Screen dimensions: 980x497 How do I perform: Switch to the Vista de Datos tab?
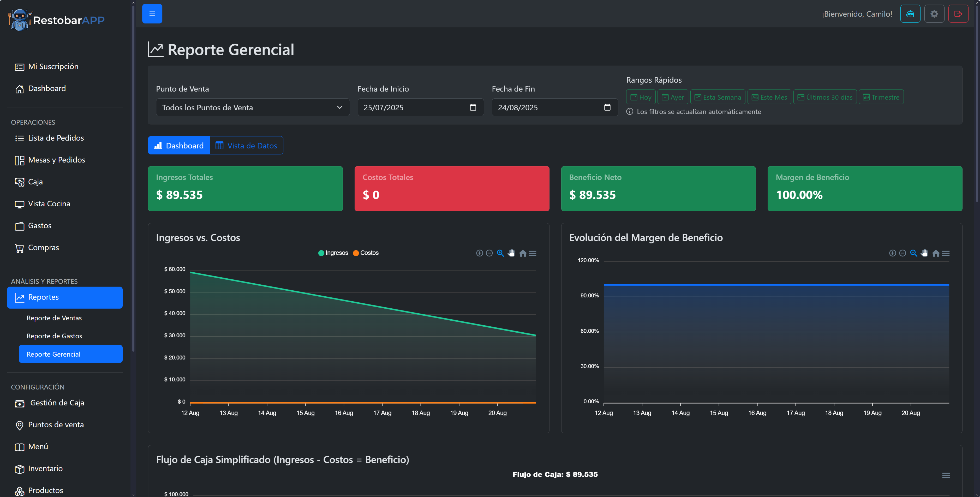coord(247,145)
